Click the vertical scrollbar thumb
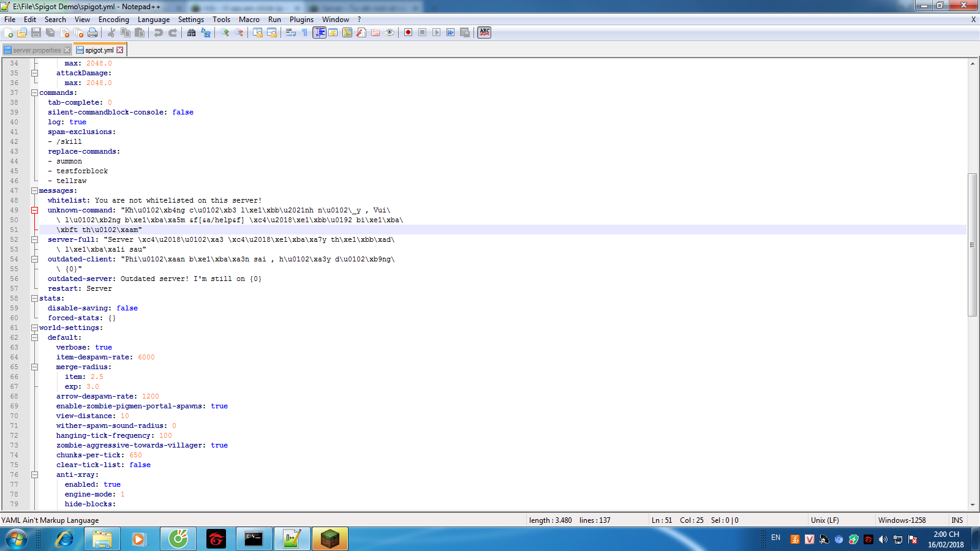980x551 pixels. click(x=972, y=245)
